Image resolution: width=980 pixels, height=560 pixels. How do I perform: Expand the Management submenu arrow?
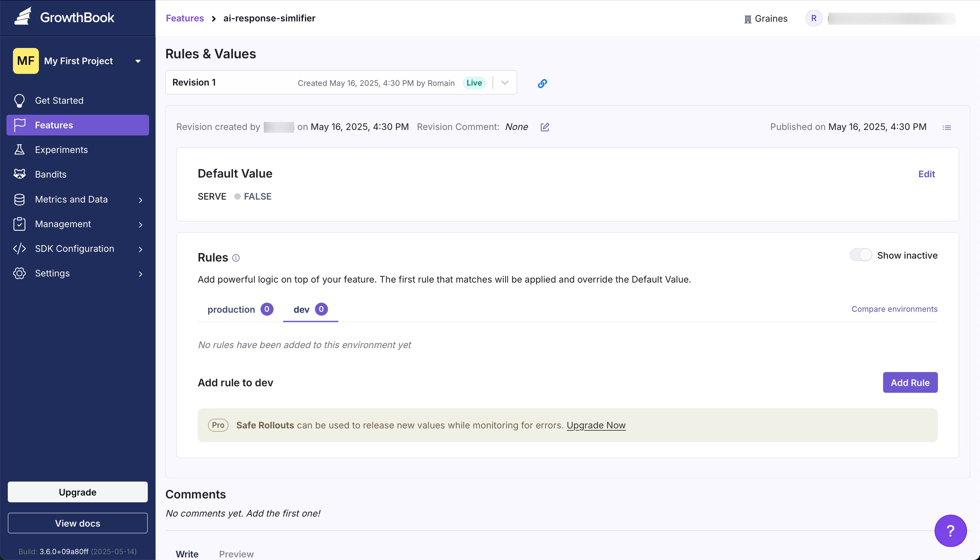(x=140, y=225)
